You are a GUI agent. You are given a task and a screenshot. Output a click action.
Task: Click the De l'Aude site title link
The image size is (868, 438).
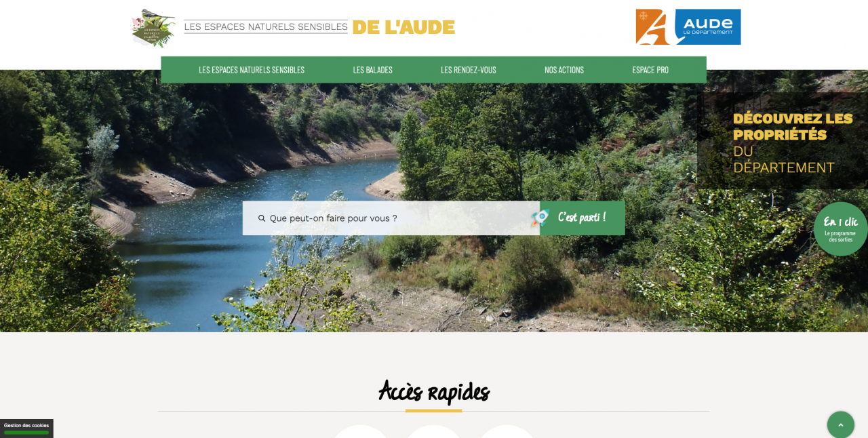click(403, 27)
